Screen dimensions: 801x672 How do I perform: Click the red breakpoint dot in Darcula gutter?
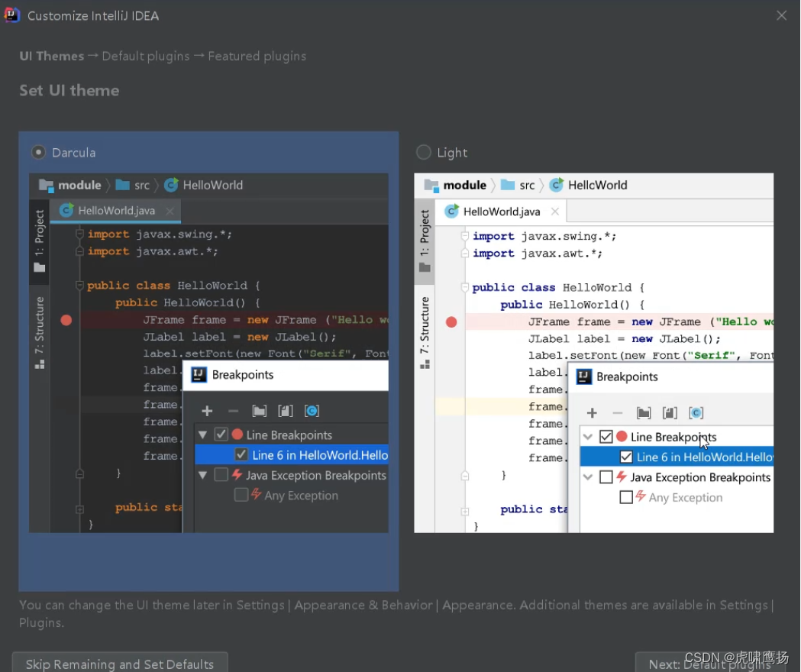(66, 321)
